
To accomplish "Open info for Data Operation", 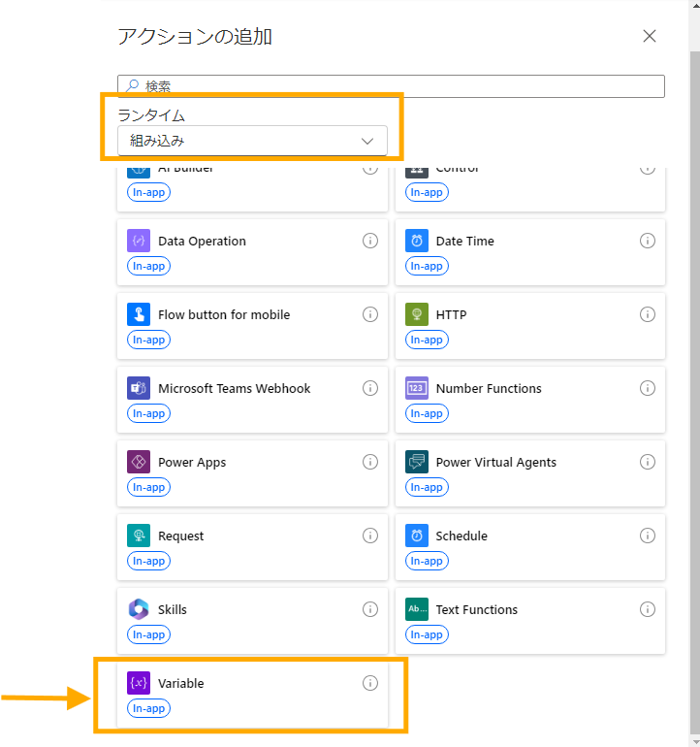I will coord(370,241).
